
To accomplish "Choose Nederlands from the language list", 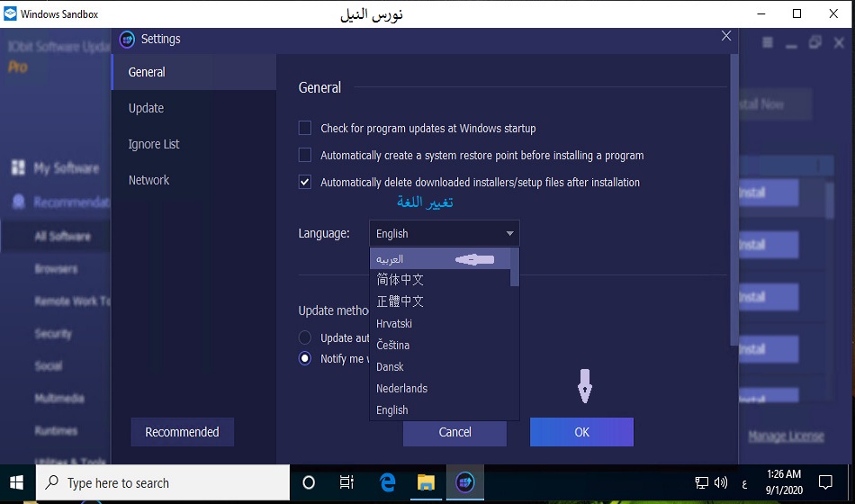I will [401, 389].
